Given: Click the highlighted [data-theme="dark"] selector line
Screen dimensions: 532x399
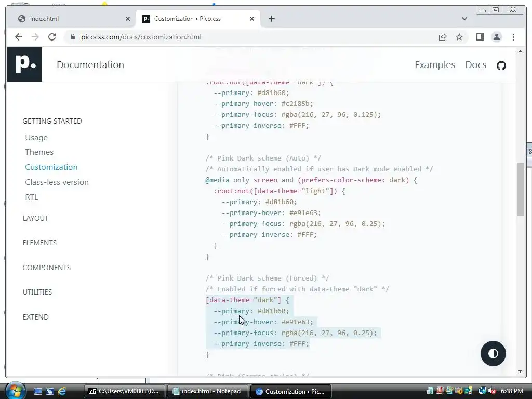Looking at the screenshot, I should [x=247, y=300].
